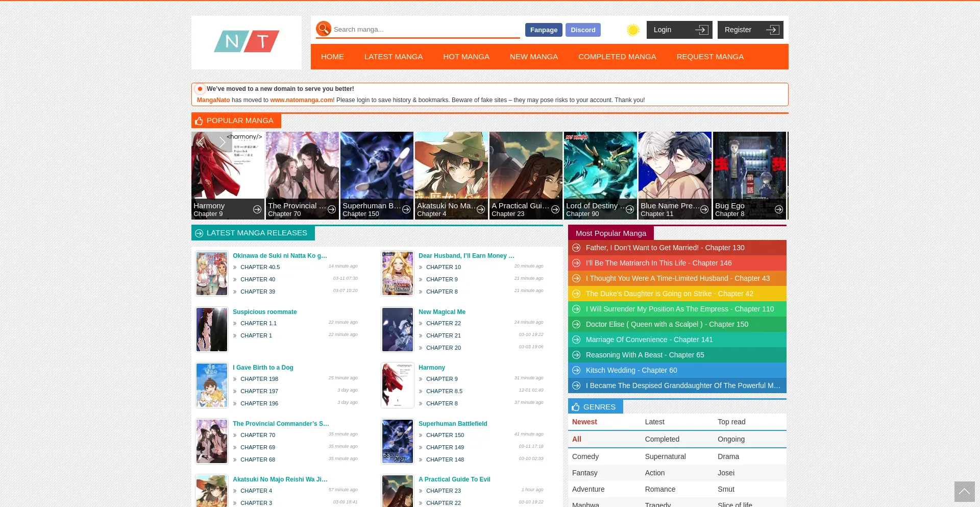
Task: Open the Romance genre
Action: point(660,489)
